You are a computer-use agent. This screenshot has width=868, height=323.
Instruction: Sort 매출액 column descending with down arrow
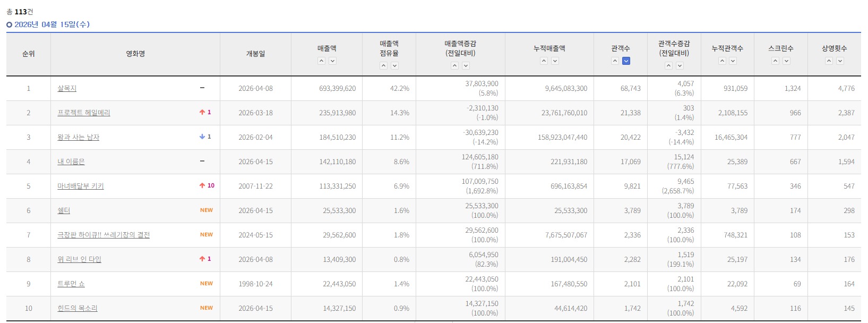[332, 61]
